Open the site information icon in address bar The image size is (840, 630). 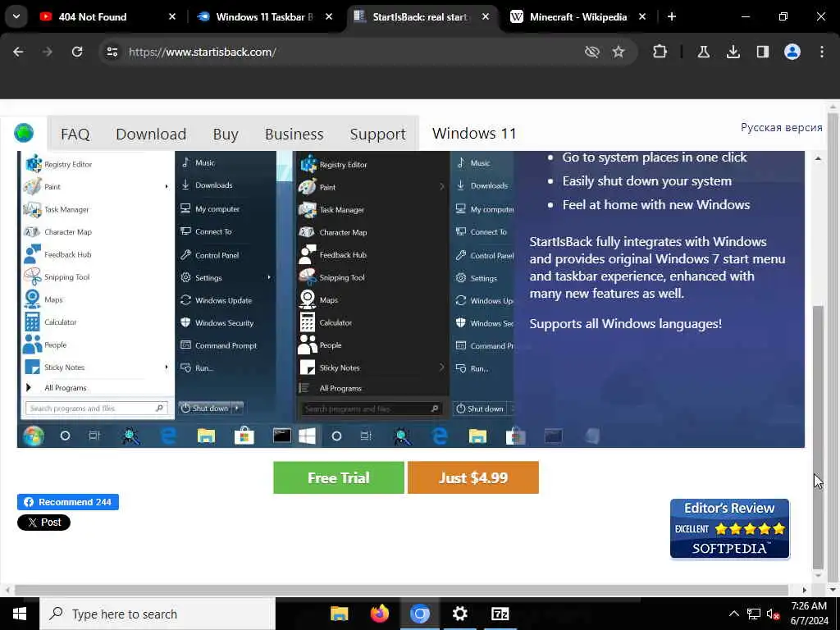click(x=112, y=52)
